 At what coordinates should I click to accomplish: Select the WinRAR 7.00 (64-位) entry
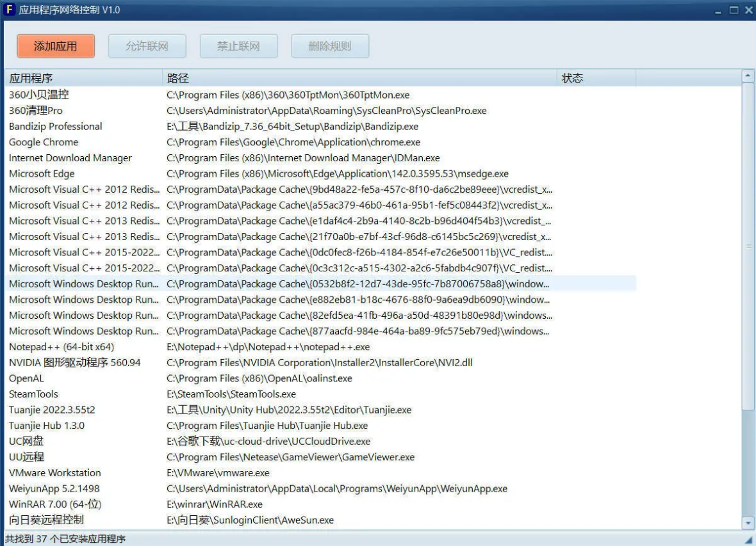tap(55, 504)
